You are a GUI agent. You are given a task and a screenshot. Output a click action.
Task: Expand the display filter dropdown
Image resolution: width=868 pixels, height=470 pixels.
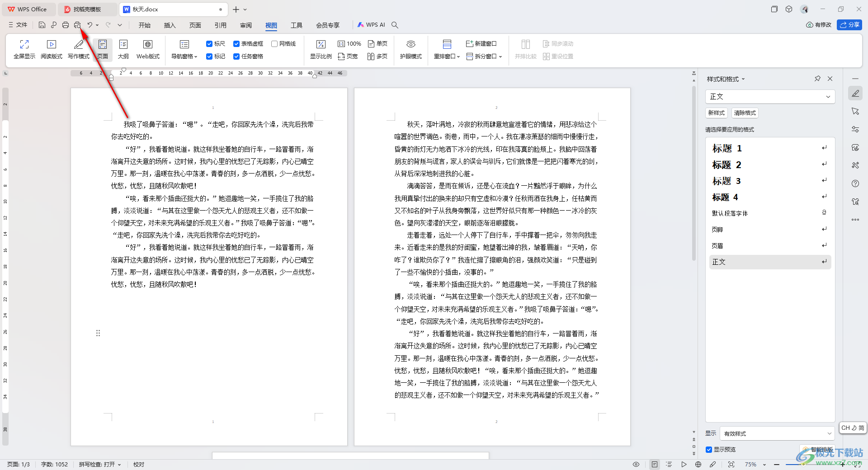tap(777, 433)
